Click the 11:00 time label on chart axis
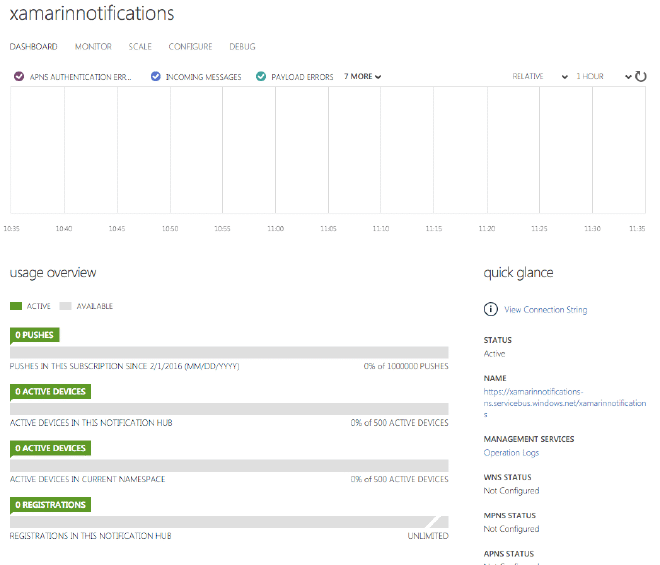660x565 pixels. pos(276,229)
